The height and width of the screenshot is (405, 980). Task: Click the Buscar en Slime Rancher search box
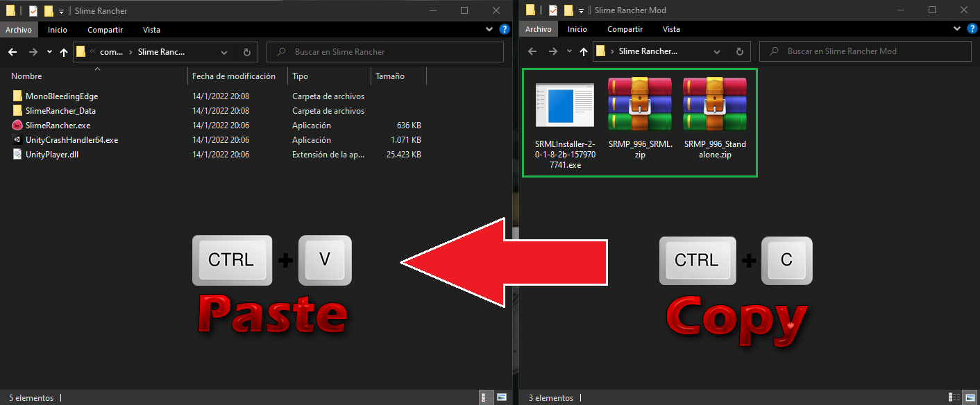click(x=385, y=52)
